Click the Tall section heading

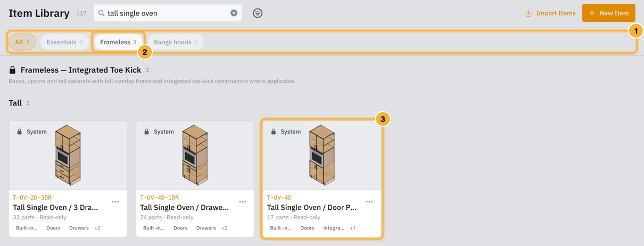click(15, 103)
